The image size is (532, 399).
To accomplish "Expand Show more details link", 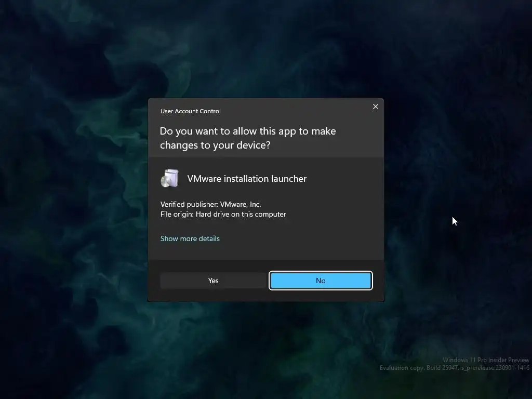I will 190,238.
